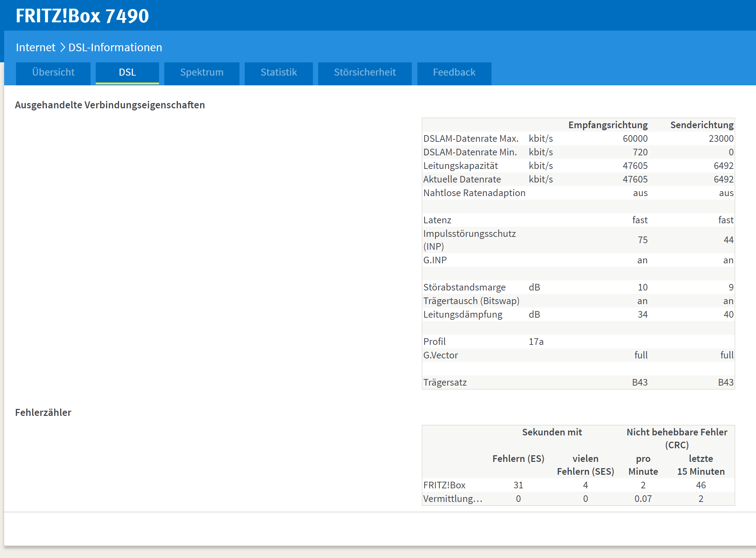Click the DSL-Informationen breadcrumb text
Image resolution: width=756 pixels, height=558 pixels.
pos(115,47)
